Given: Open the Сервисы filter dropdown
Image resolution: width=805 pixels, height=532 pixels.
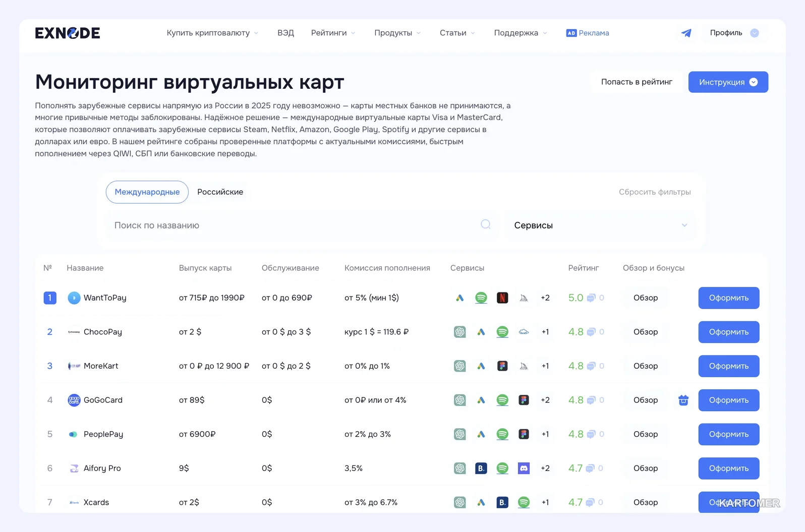Looking at the screenshot, I should [600, 225].
